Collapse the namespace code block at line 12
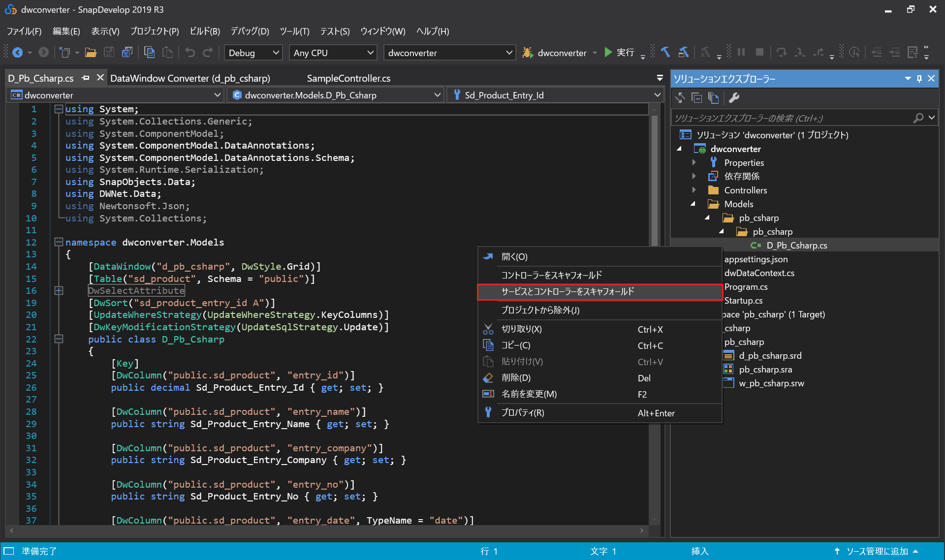The width and height of the screenshot is (945, 560). tap(59, 242)
